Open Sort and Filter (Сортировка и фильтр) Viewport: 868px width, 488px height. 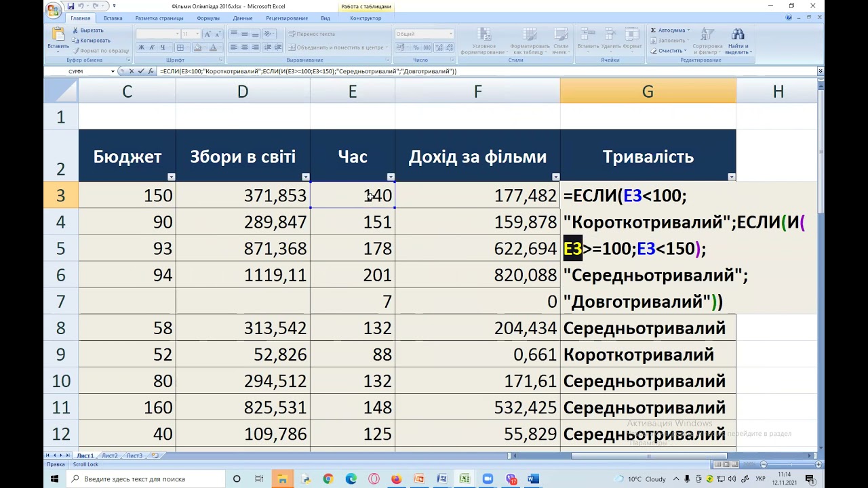point(707,41)
